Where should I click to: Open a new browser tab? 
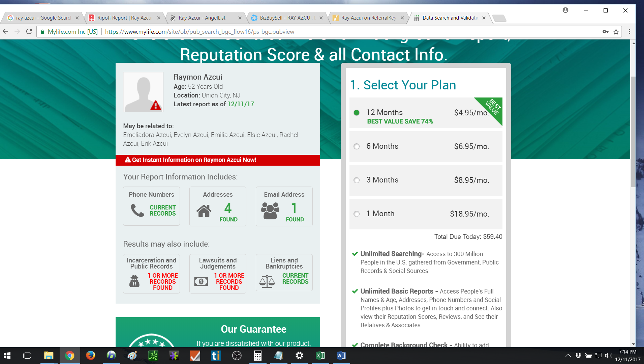click(x=499, y=18)
